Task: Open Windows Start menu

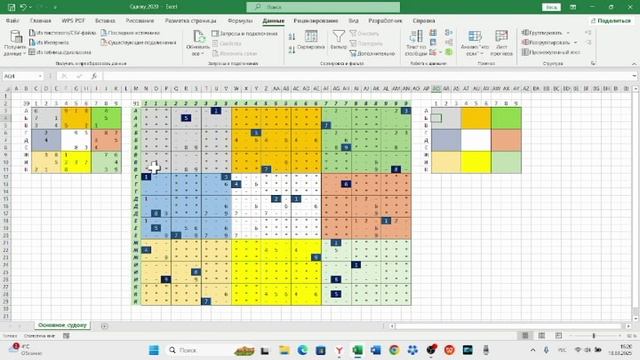Action: (154, 350)
